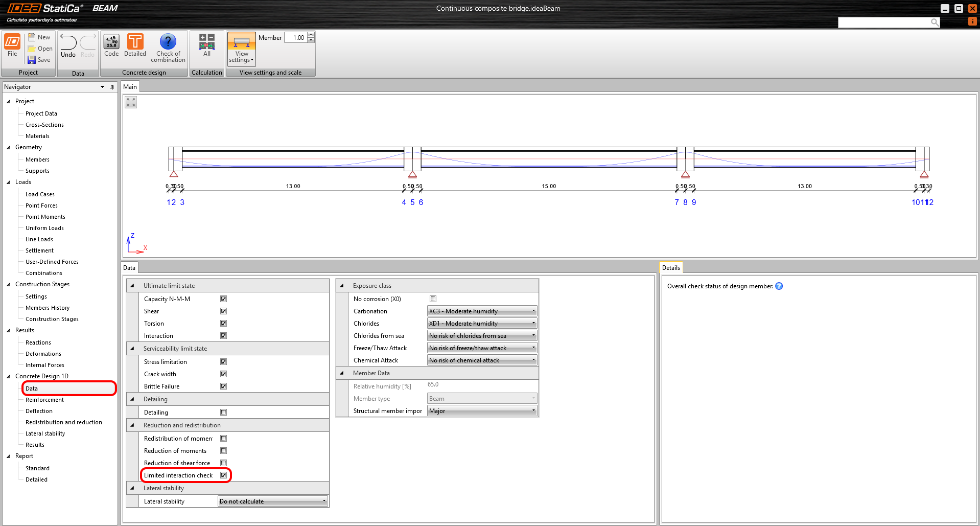Click the zoom-to-fit icon in Main view
Viewport: 980px width, 526px height.
[131, 102]
